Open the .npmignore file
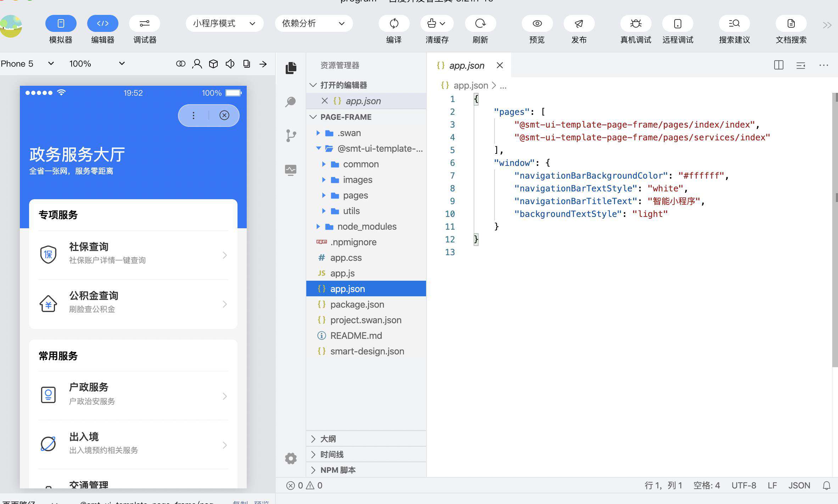Screen dimensions: 838x504 (366, 242)
